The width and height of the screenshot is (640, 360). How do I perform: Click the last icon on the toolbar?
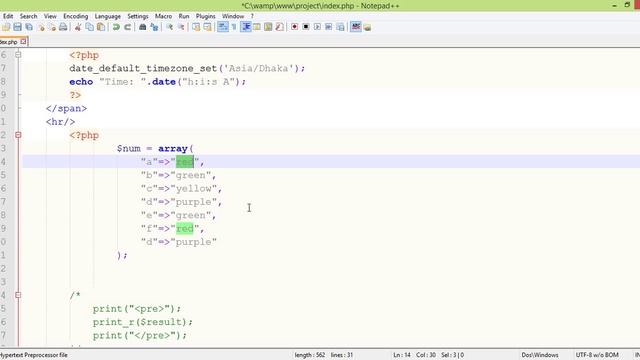(x=367, y=27)
